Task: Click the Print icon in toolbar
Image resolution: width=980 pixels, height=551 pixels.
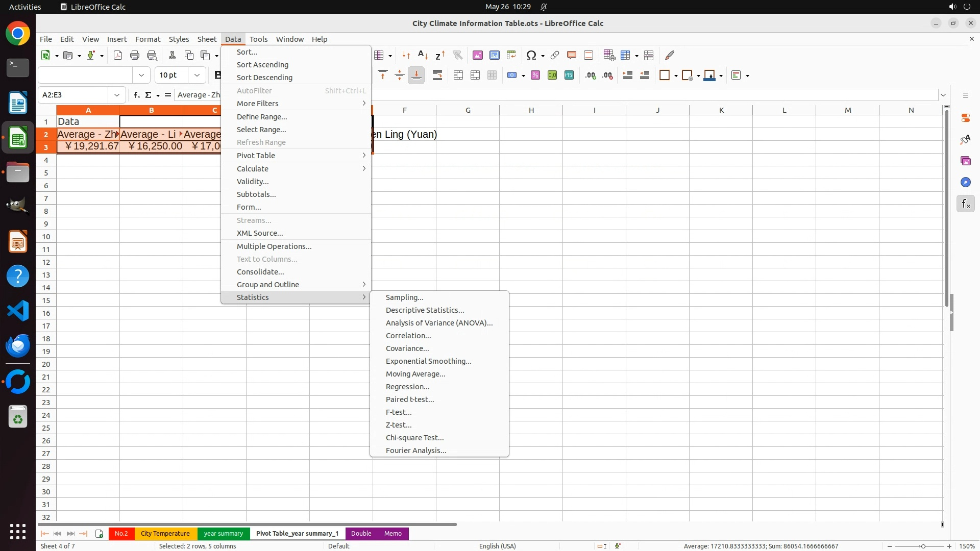Action: pos(135,55)
